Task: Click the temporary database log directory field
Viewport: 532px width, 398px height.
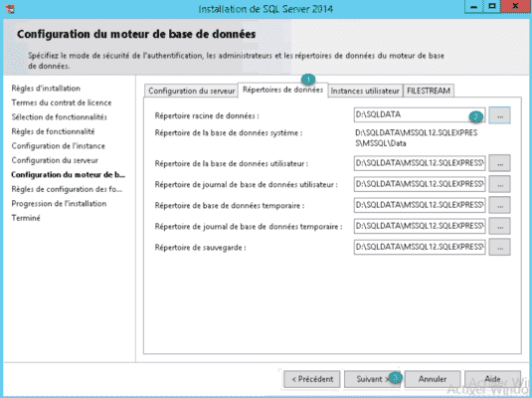Action: 420,226
